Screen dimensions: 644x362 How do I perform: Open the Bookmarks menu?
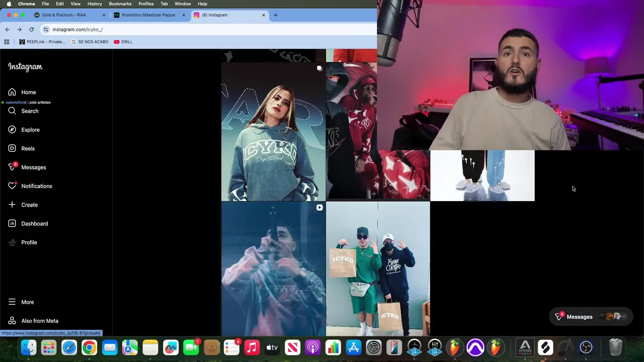pos(120,4)
